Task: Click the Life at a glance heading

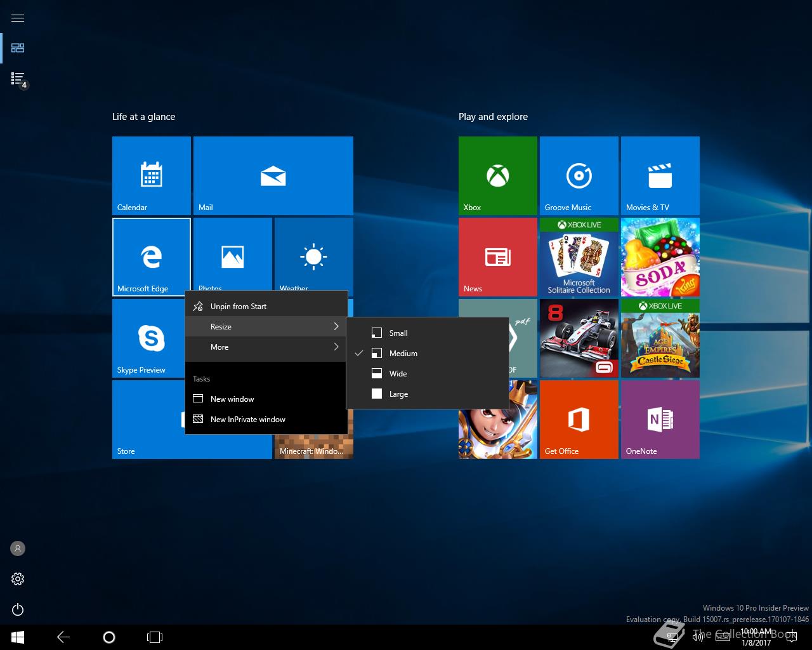Action: 143,117
